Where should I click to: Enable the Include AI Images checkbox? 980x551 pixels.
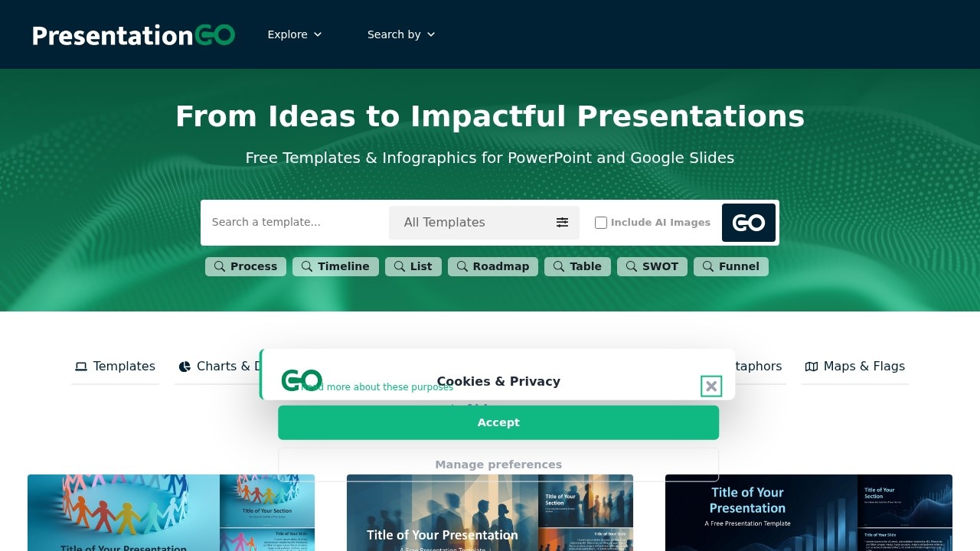point(601,222)
